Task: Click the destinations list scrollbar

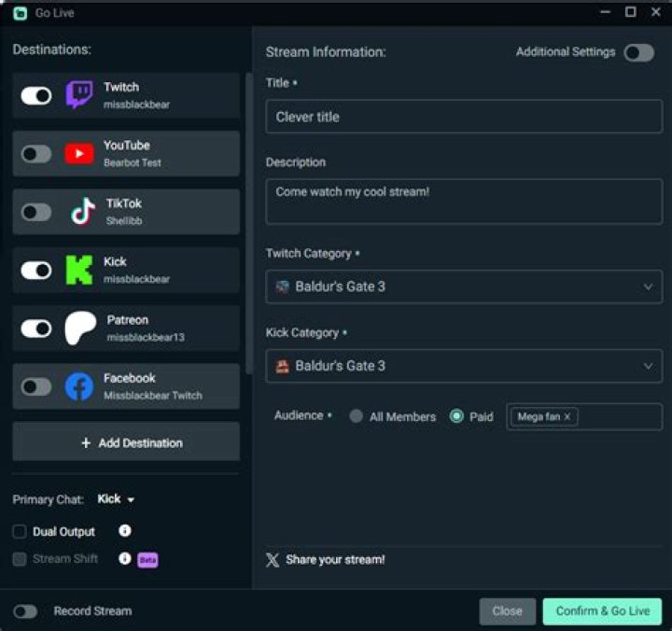Action: click(x=249, y=223)
